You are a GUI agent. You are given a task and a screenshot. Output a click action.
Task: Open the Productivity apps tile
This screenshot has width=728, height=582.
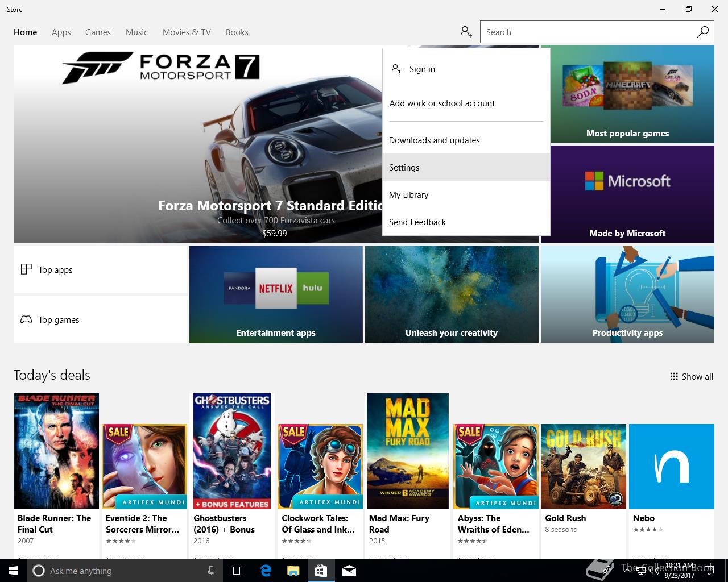[627, 294]
